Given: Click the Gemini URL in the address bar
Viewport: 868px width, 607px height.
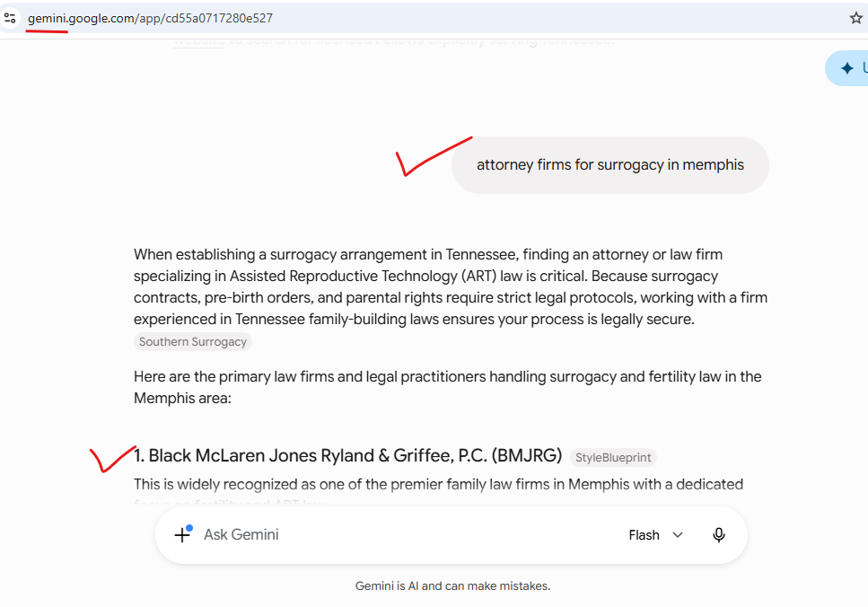Looking at the screenshot, I should 150,18.
